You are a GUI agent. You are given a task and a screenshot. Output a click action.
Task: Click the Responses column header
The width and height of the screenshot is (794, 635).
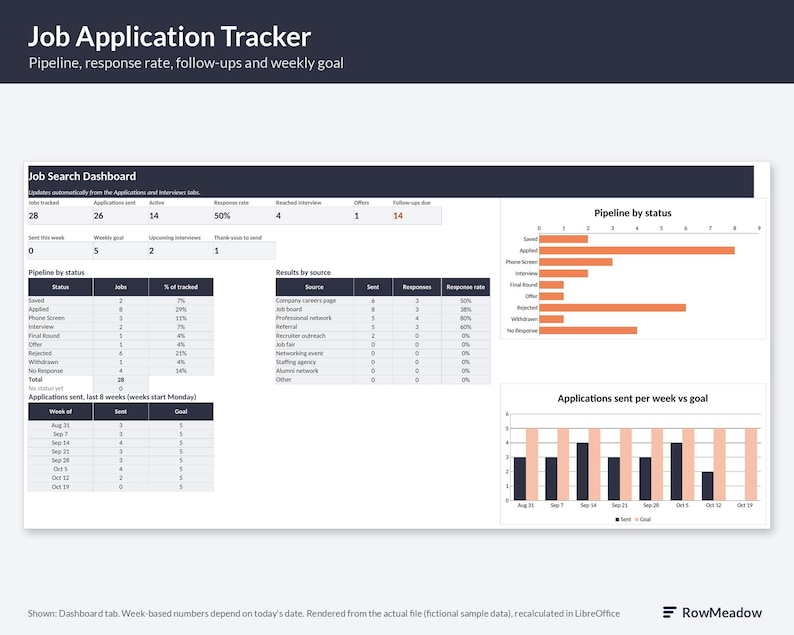pyautogui.click(x=417, y=287)
